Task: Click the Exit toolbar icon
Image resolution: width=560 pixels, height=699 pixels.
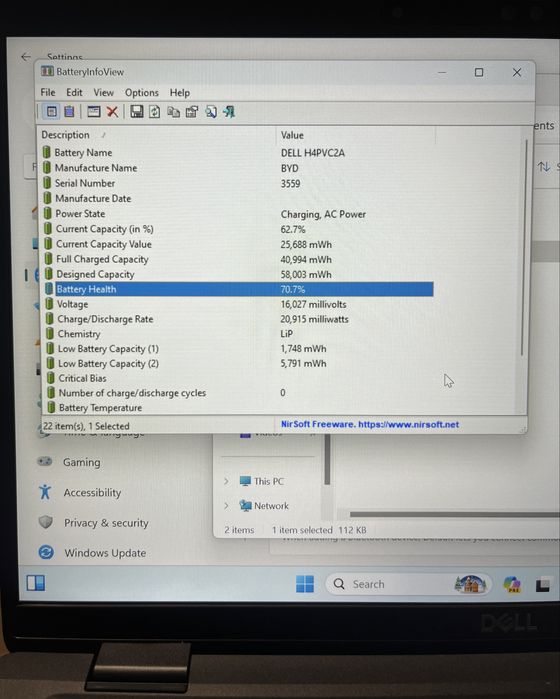Action: [x=229, y=112]
